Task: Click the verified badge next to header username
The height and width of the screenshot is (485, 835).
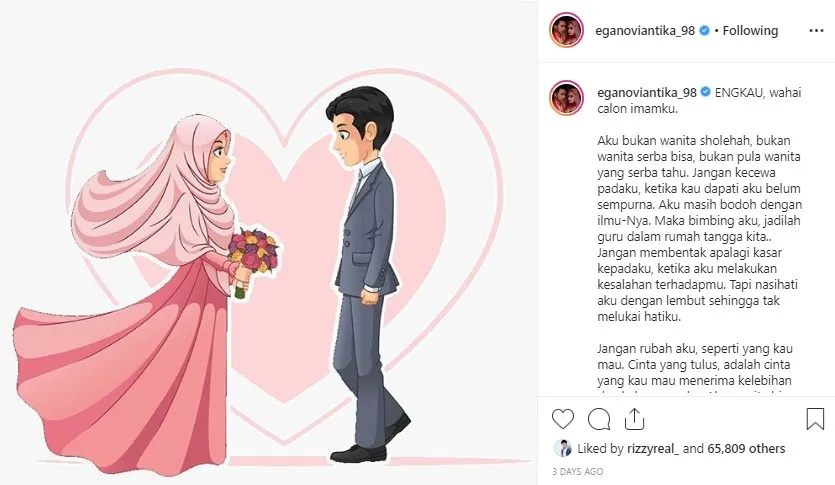Action: pyautogui.click(x=704, y=31)
